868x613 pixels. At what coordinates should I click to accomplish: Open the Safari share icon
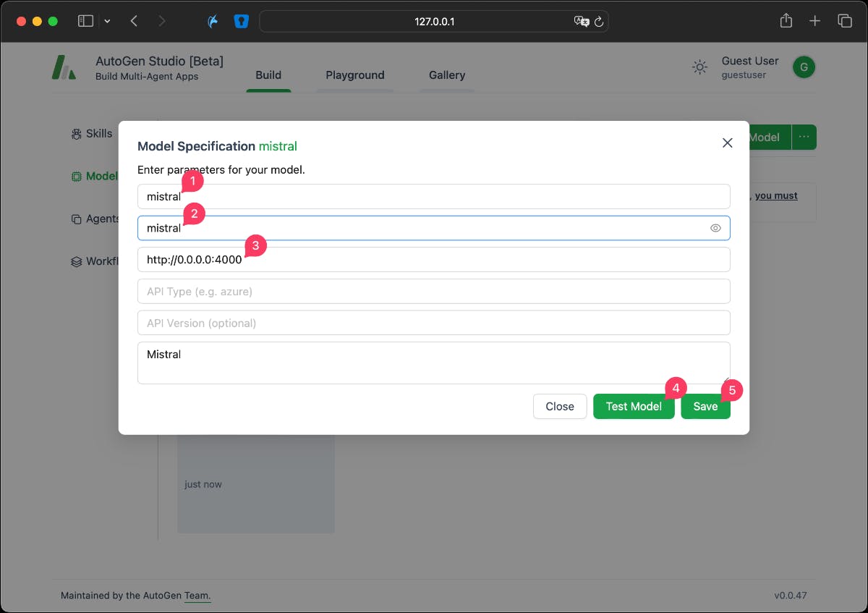[x=786, y=21]
